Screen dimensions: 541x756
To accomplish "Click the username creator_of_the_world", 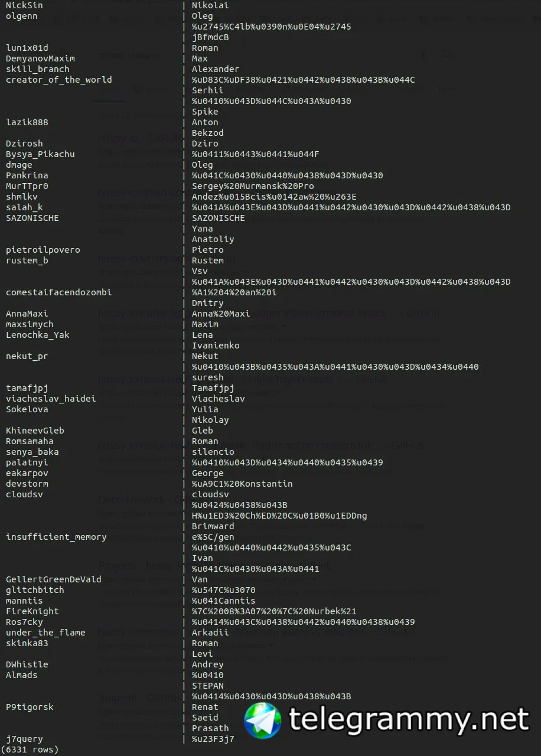I will [59, 80].
